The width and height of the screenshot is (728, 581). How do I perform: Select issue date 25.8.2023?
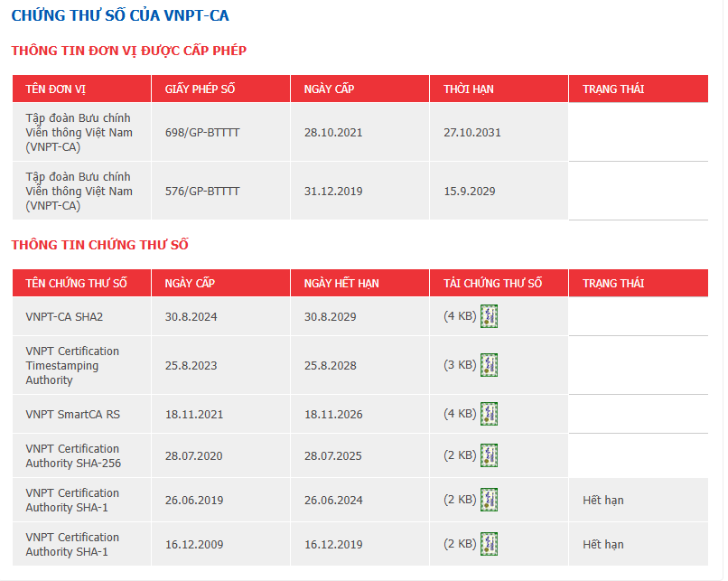(191, 366)
